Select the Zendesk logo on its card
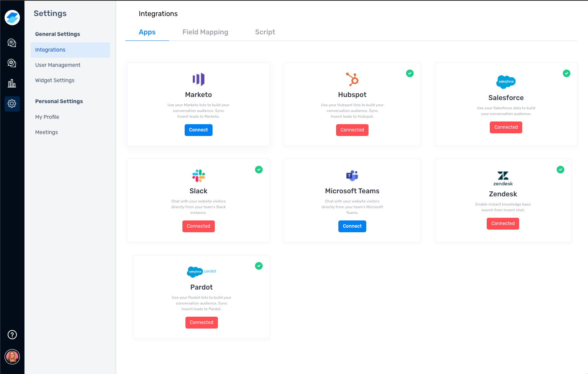The image size is (588, 374). (503, 178)
